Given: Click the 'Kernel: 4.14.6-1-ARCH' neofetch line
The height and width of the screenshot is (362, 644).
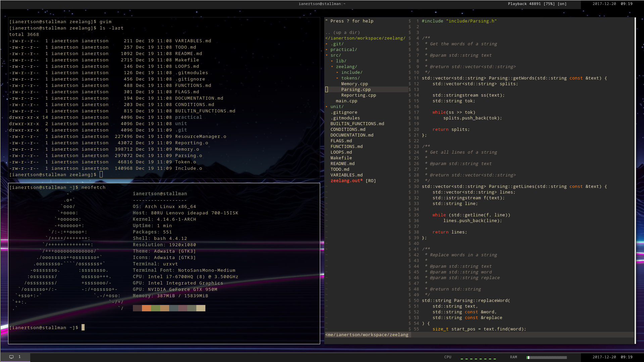Looking at the screenshot, I should point(164,219).
